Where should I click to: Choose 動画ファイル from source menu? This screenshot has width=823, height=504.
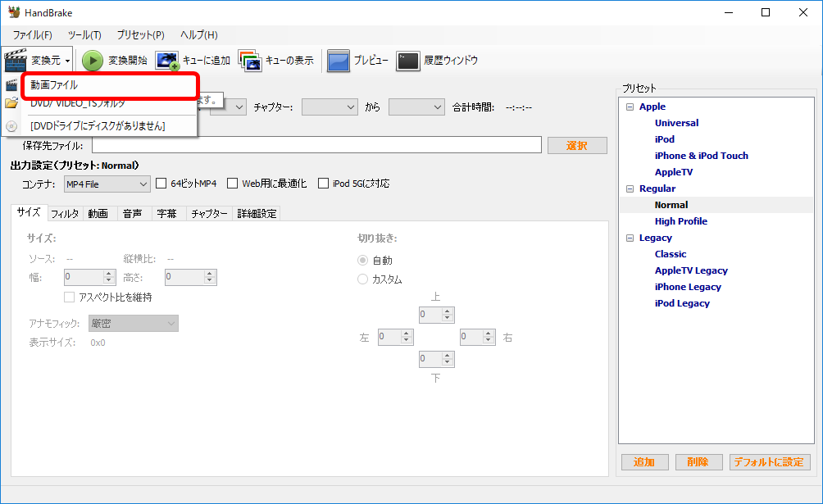tap(109, 85)
